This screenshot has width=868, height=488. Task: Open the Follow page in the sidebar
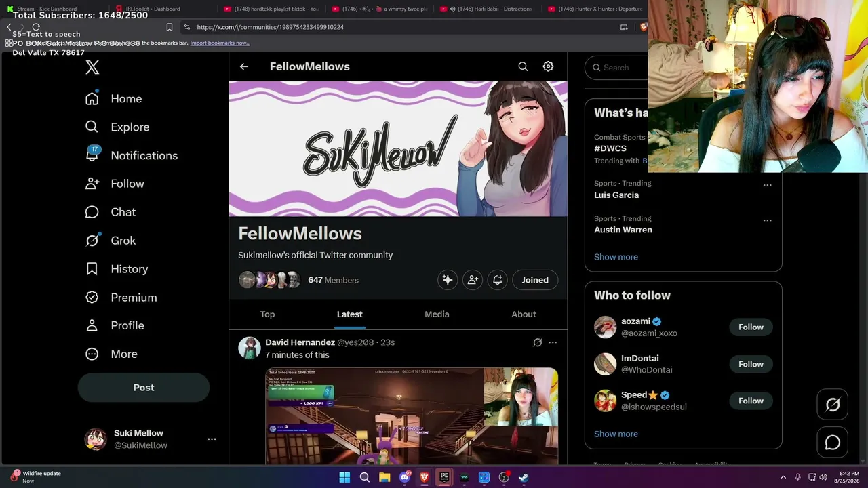point(115,184)
